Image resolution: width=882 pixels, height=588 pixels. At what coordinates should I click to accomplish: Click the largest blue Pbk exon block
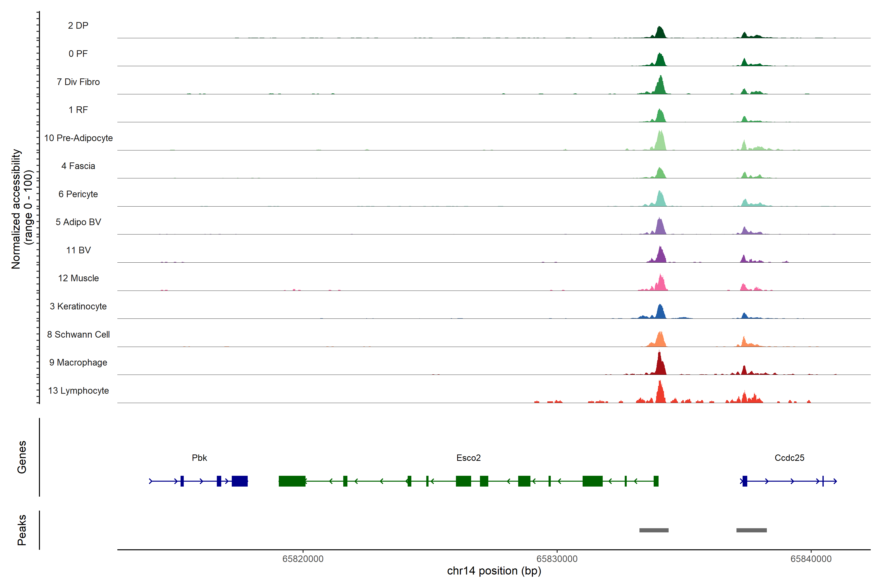[240, 481]
